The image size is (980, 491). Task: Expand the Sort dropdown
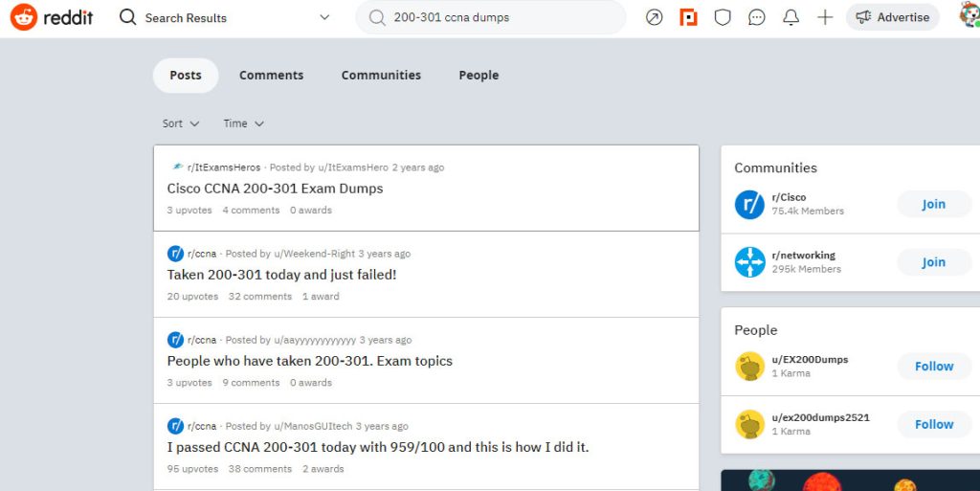(x=181, y=123)
